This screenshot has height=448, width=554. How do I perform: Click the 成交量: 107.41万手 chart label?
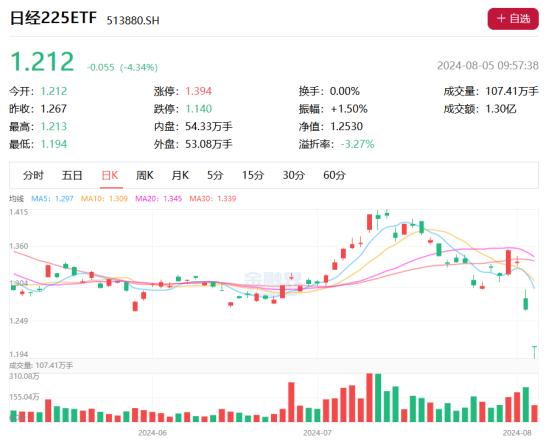[41, 365]
